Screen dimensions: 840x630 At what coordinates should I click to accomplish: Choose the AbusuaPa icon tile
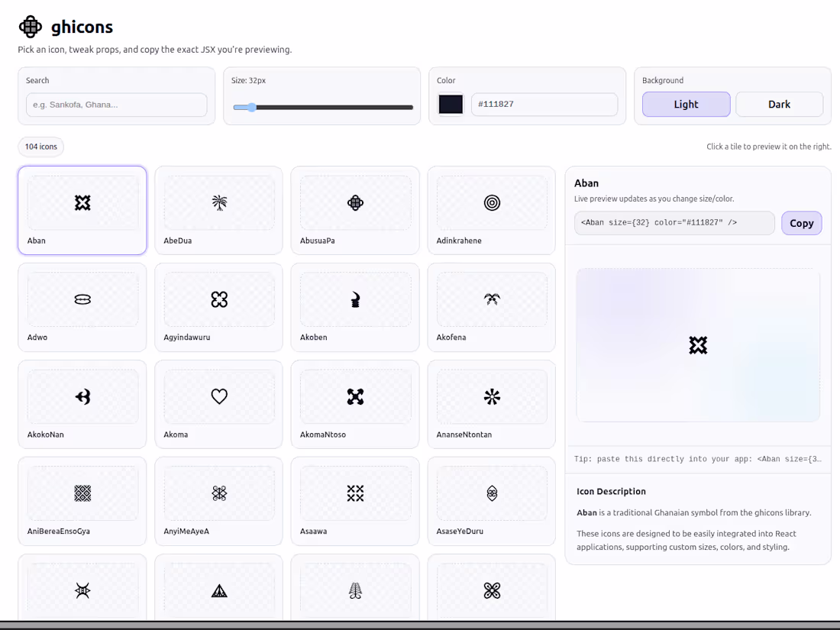coord(355,210)
